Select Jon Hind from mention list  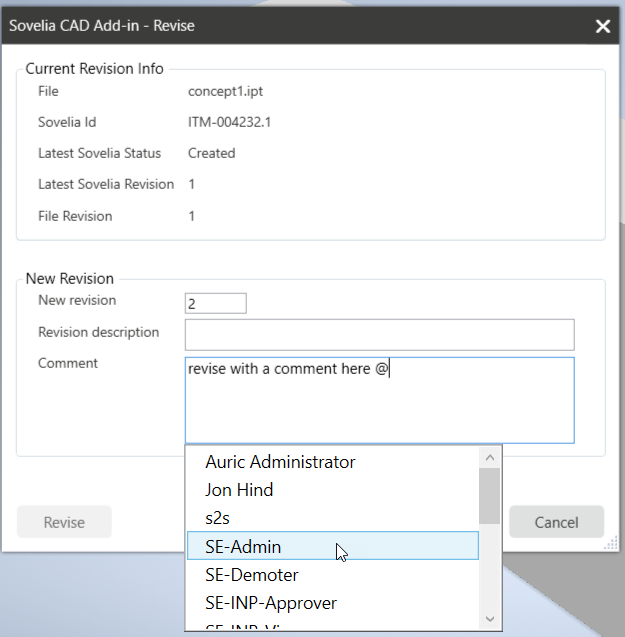pyautogui.click(x=332, y=490)
